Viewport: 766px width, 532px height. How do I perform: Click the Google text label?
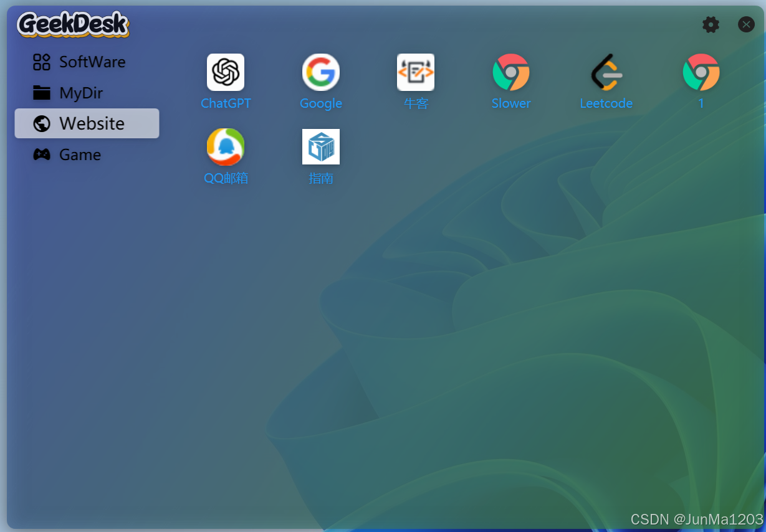321,103
